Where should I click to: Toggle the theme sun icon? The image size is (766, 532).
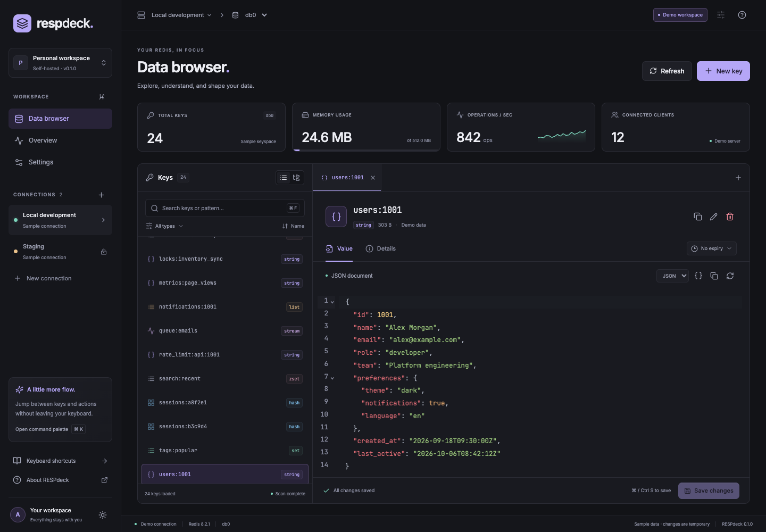(103, 515)
